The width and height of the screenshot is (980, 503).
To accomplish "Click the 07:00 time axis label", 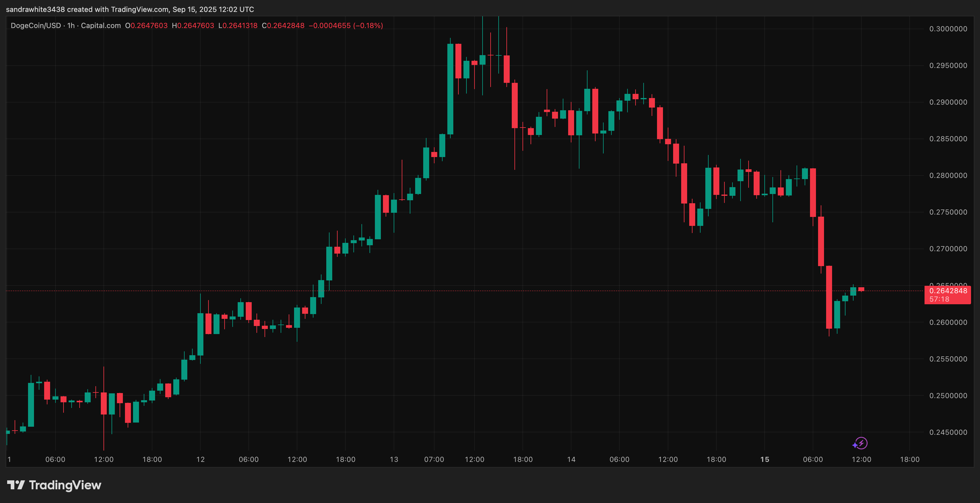I will (x=434, y=459).
